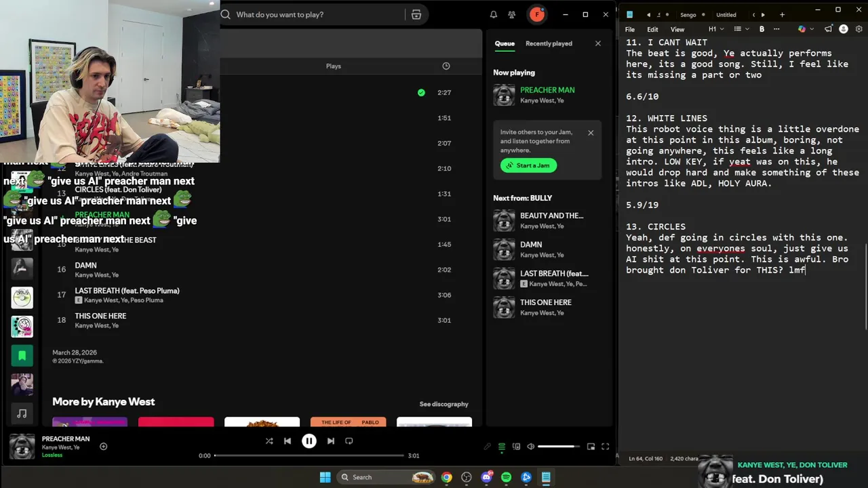Open Peso Pluma artist link
The image size is (868, 488).
[x=146, y=300]
